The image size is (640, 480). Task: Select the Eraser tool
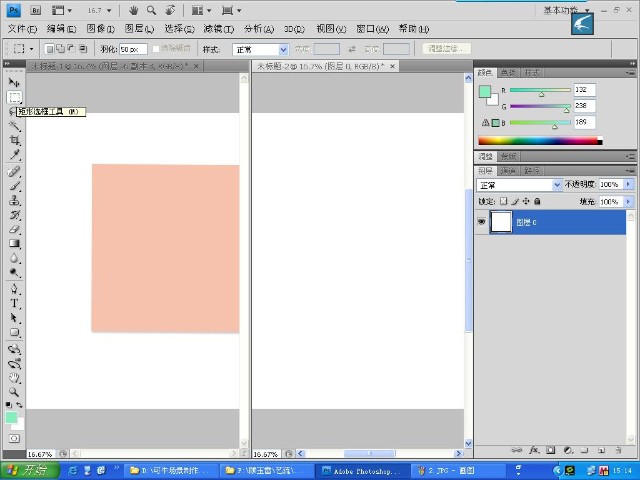pos(14,229)
